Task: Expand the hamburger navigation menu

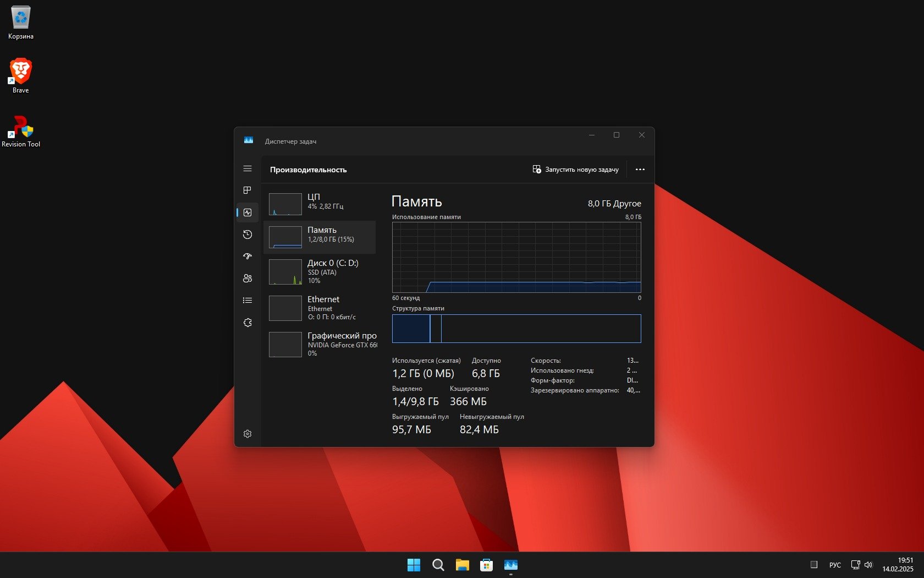Action: click(x=248, y=168)
